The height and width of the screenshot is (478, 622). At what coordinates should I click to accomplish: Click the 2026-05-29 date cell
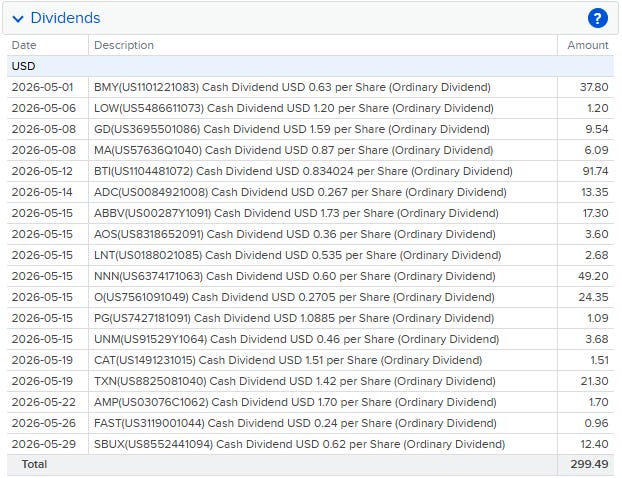pos(44,445)
